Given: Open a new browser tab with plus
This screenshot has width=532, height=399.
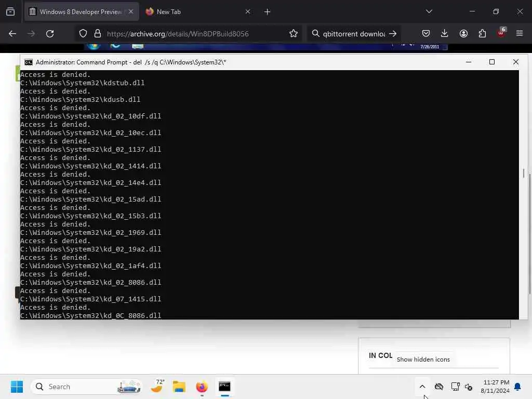Looking at the screenshot, I should point(268,12).
